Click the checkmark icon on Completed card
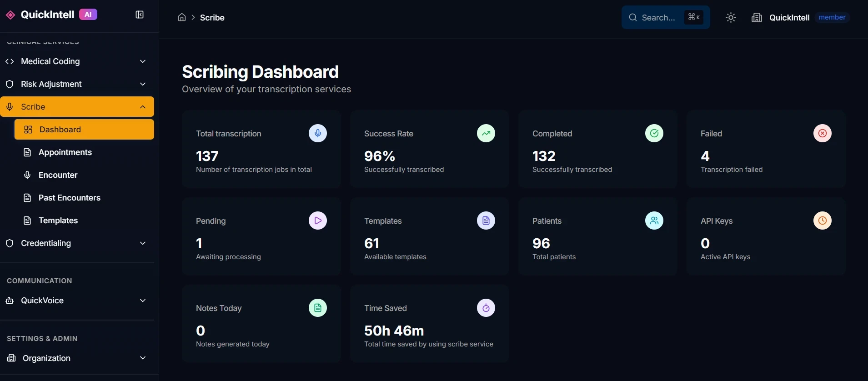The width and height of the screenshot is (868, 381). click(x=654, y=133)
